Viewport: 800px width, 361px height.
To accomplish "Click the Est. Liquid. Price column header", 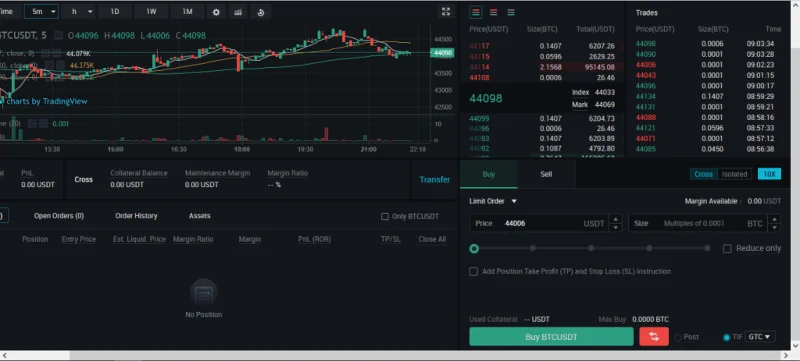I will [x=139, y=239].
